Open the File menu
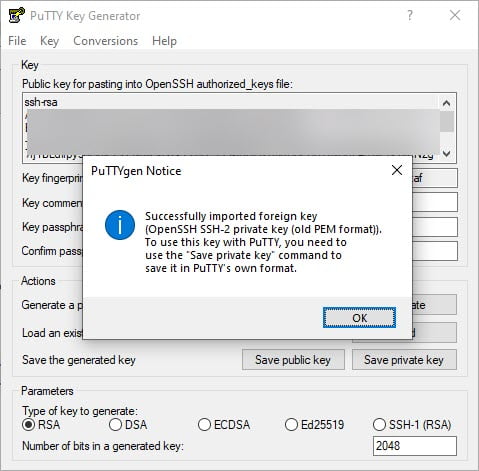This screenshot has height=471, width=479. pos(17,41)
